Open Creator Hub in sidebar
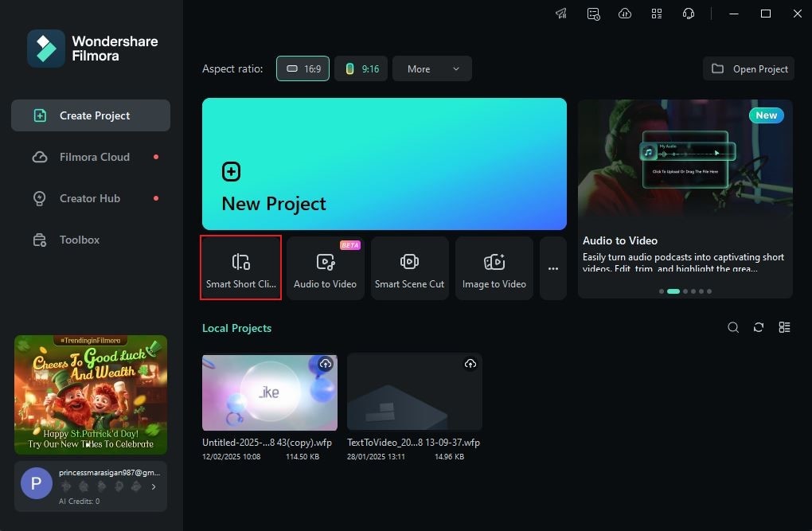 pos(91,198)
